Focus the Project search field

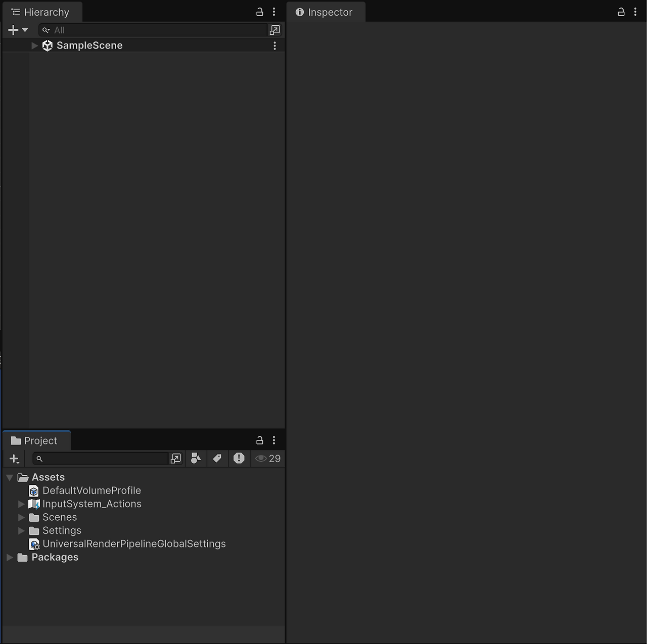click(100, 459)
